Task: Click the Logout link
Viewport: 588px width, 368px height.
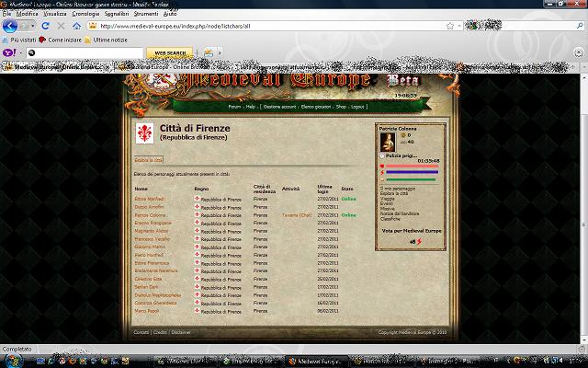Action: 357,107
